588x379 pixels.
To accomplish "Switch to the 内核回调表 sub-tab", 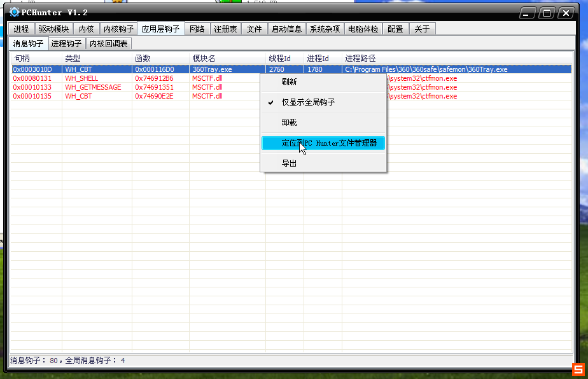I will pos(109,43).
